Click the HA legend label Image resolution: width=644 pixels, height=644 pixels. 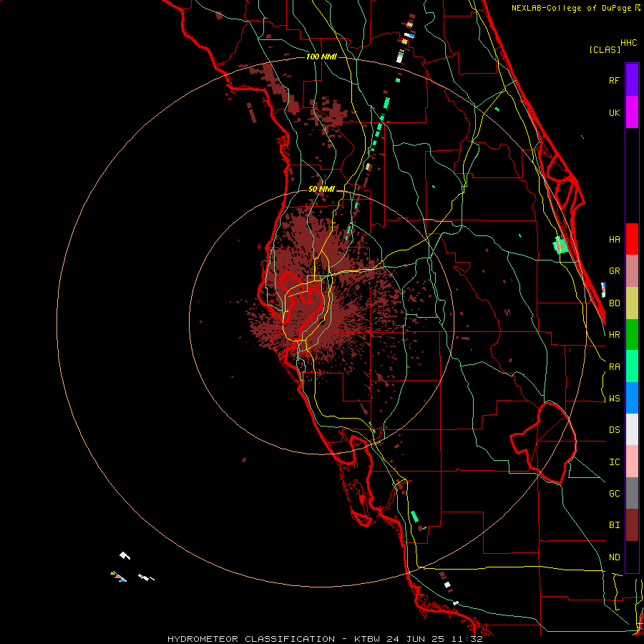coord(614,240)
